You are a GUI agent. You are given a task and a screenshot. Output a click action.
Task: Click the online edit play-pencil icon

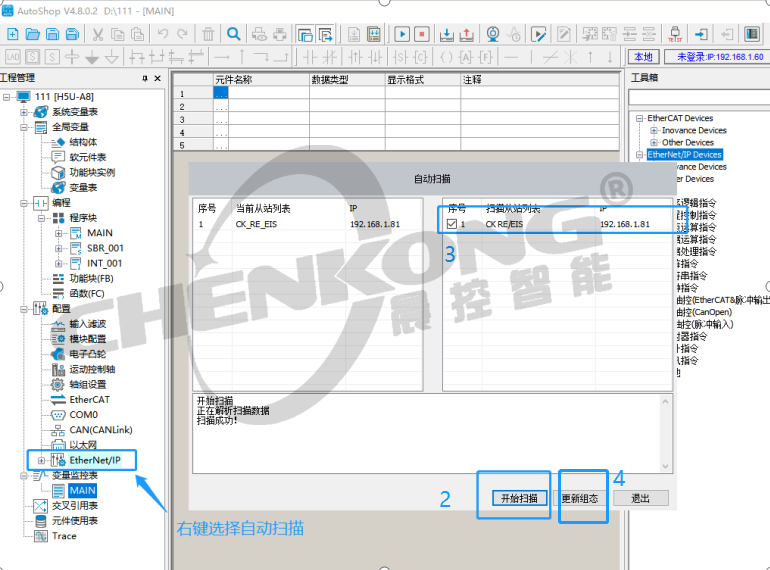(539, 34)
